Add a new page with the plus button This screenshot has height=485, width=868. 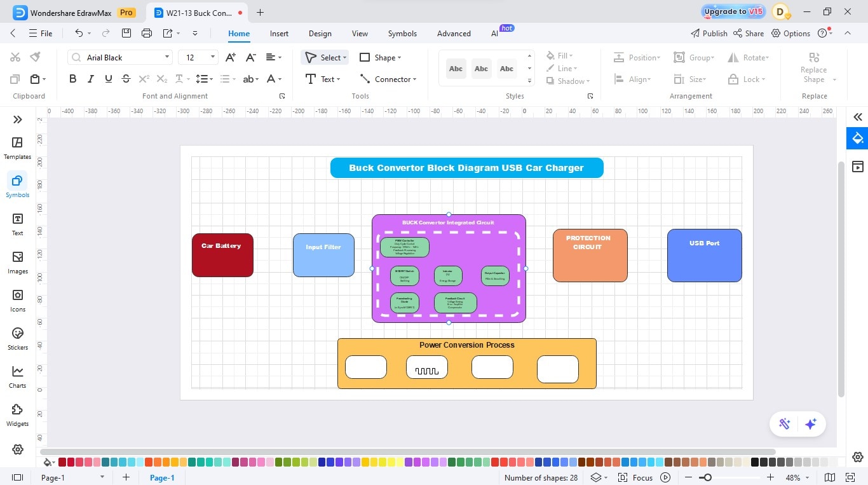pos(126,477)
